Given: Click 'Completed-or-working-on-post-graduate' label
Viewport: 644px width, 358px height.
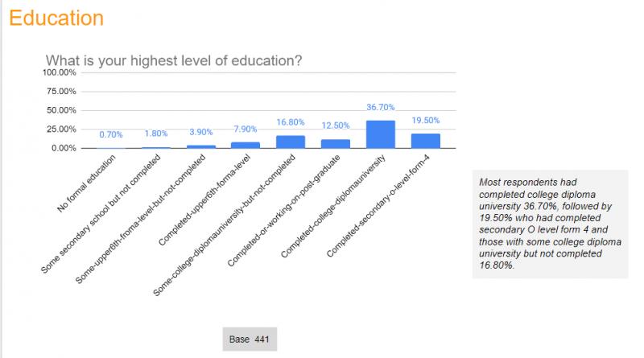Looking at the screenshot, I should 284,211.
